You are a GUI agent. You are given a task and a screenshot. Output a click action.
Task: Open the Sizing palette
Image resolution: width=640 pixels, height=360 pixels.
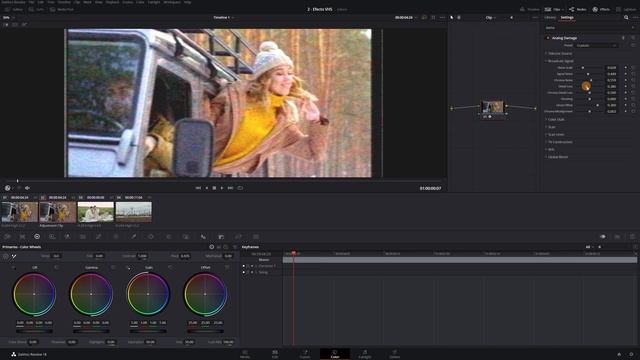tap(238, 237)
